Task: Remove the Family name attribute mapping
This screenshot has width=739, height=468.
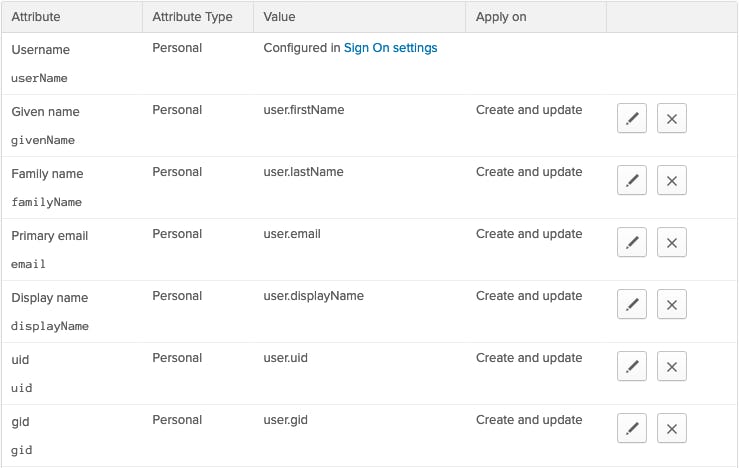Action: coord(672,181)
